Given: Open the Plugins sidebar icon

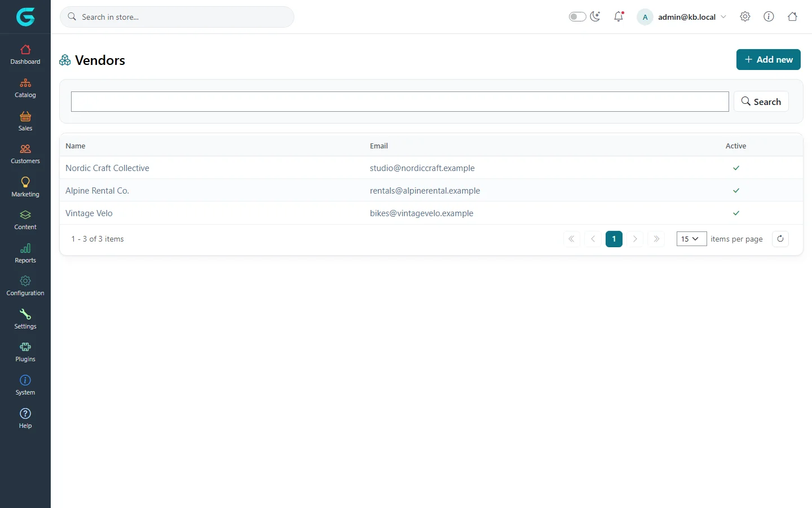Looking at the screenshot, I should [25, 352].
